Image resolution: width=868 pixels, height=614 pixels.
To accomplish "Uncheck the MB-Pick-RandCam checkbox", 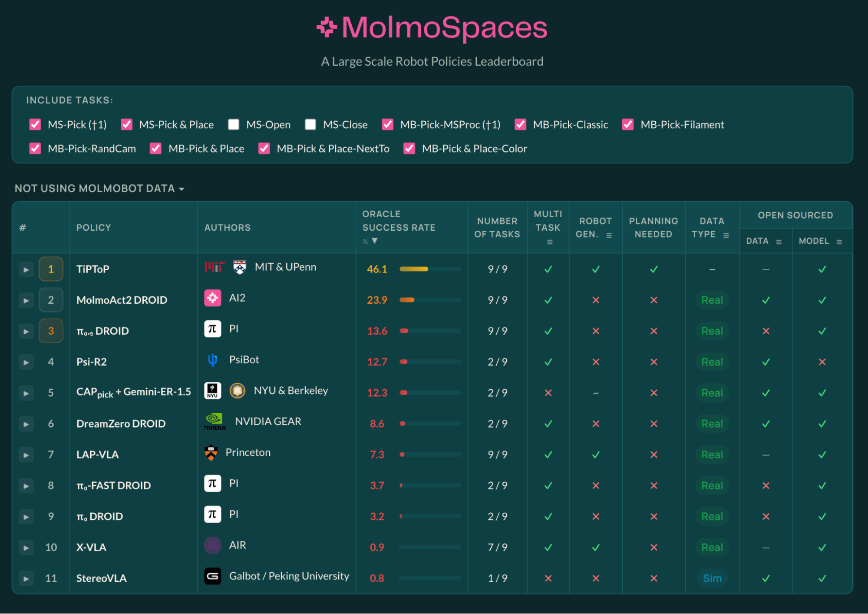I will point(35,149).
